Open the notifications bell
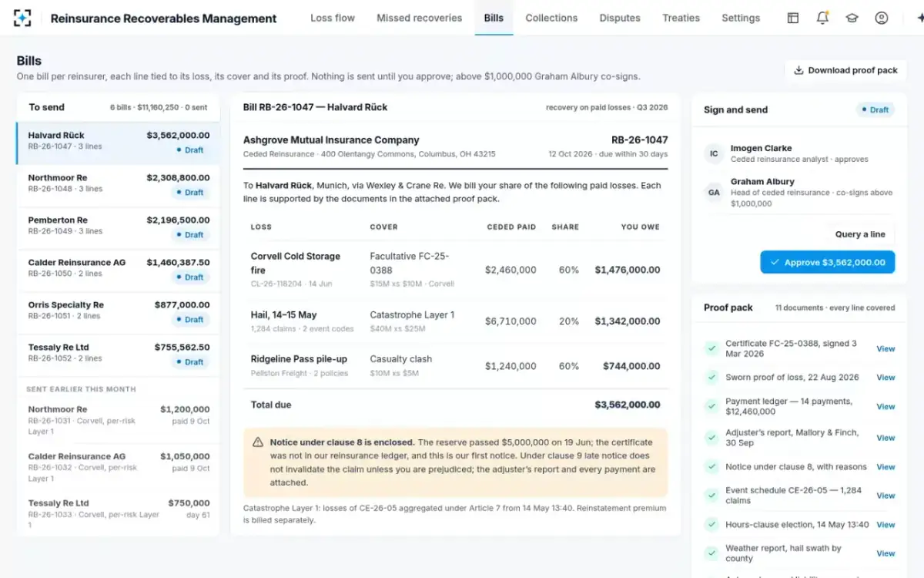Image resolution: width=924 pixels, height=578 pixels. pos(822,18)
